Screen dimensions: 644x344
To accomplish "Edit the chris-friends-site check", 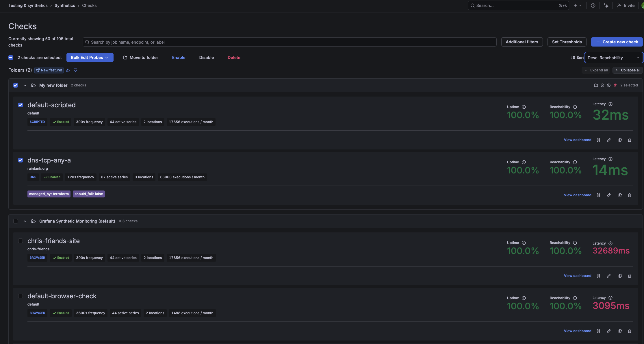I will click(609, 276).
